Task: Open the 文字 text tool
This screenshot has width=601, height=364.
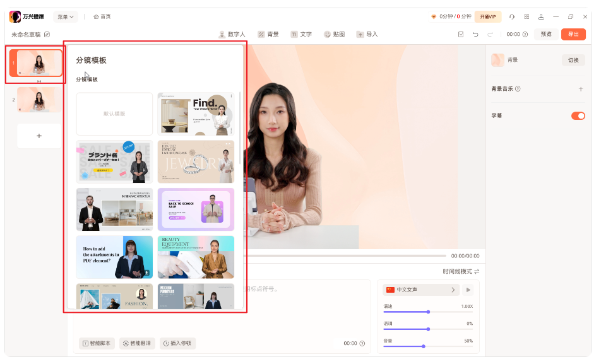Action: [301, 34]
